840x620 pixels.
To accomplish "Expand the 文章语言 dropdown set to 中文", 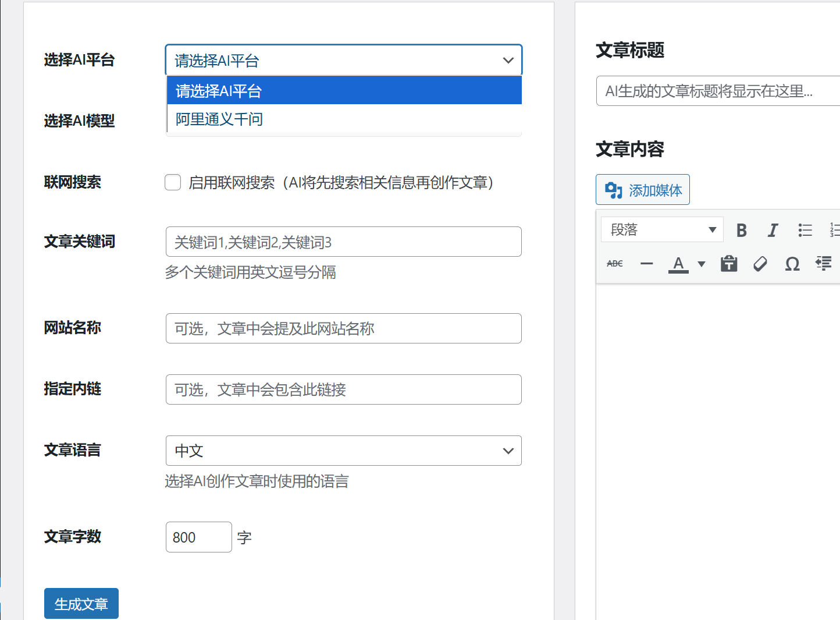I will tap(344, 451).
